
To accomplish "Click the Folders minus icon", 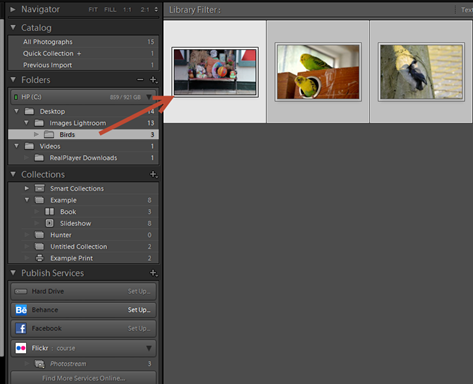I will coord(140,80).
